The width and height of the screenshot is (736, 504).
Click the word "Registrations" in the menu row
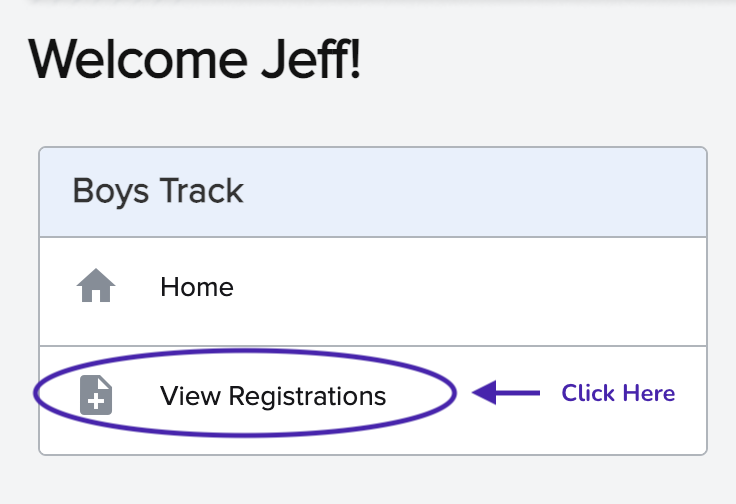click(307, 396)
